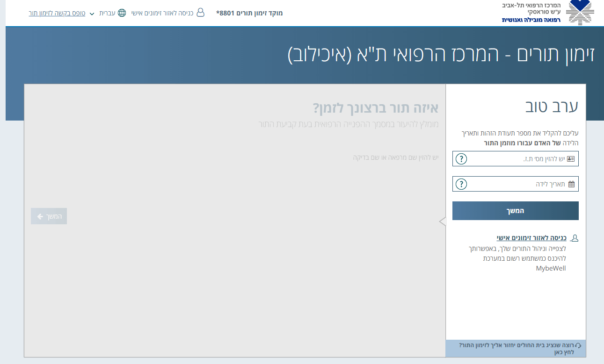
Task: Click יש להזין שם מרפאה או שם בדיקה field
Action: (396, 157)
